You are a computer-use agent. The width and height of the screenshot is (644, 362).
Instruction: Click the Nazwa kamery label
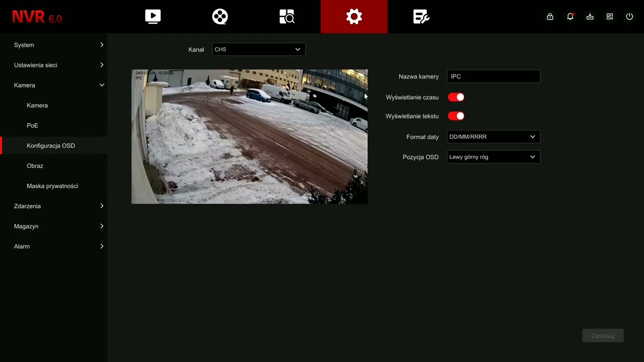[419, 76]
